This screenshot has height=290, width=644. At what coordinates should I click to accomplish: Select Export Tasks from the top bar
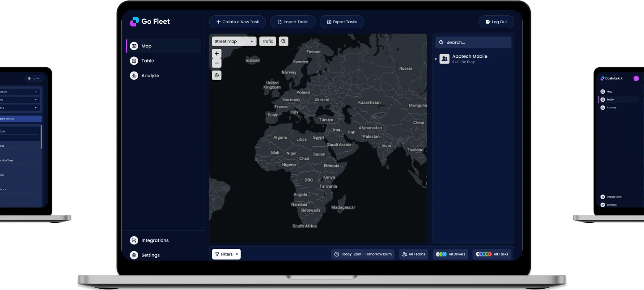[x=342, y=21]
